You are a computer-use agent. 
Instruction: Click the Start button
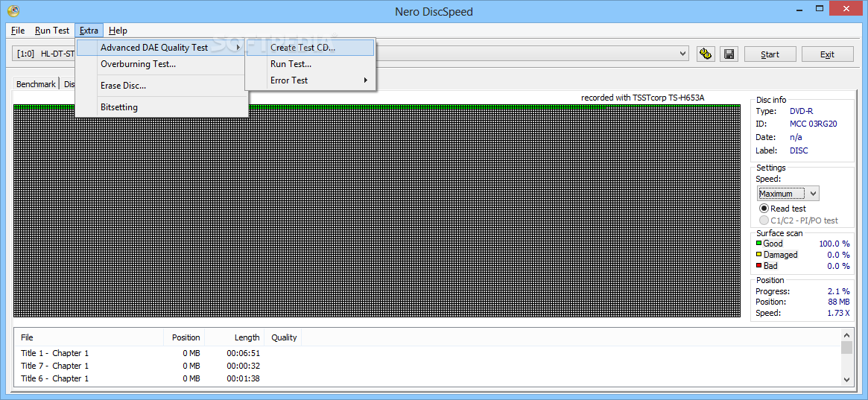coord(770,54)
